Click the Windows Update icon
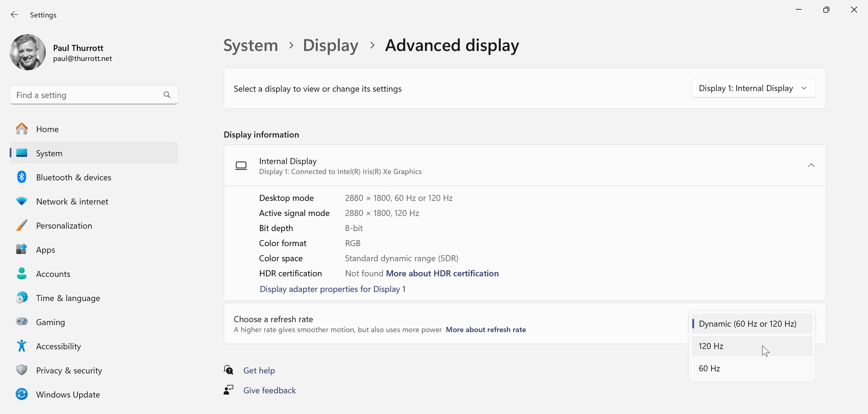Screen dimensions: 868x414 point(22,394)
